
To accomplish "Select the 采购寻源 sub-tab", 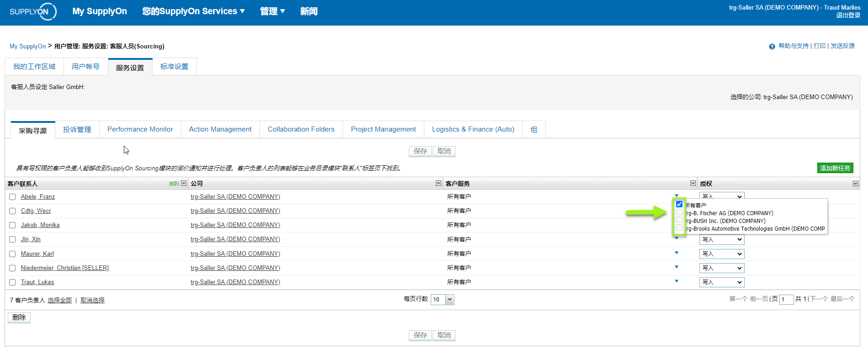I will (x=33, y=131).
